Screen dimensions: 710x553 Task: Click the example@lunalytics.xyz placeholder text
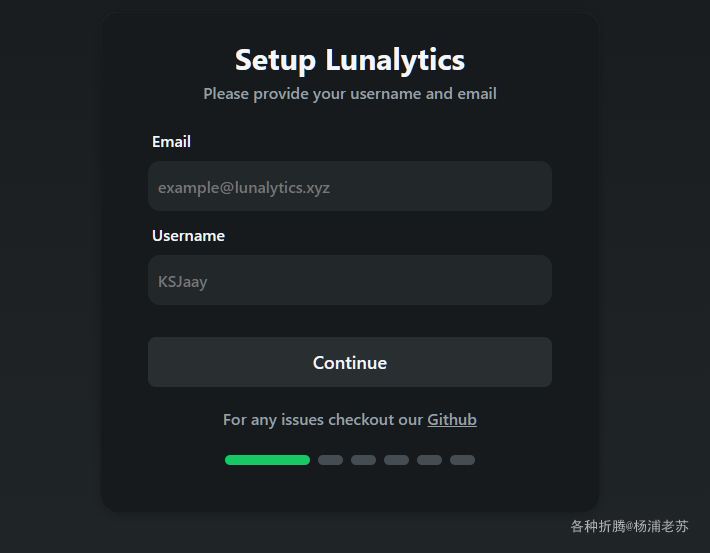[x=244, y=188]
